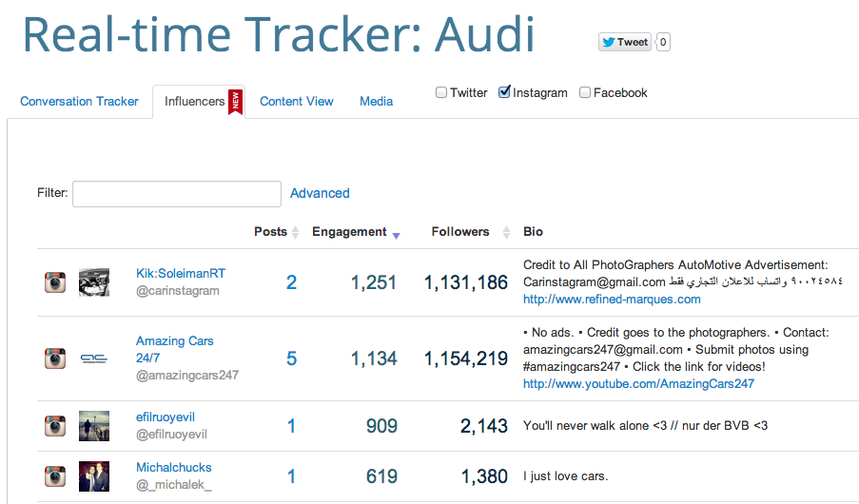Sort the table by Followers column
The width and height of the screenshot is (859, 504).
point(470,232)
